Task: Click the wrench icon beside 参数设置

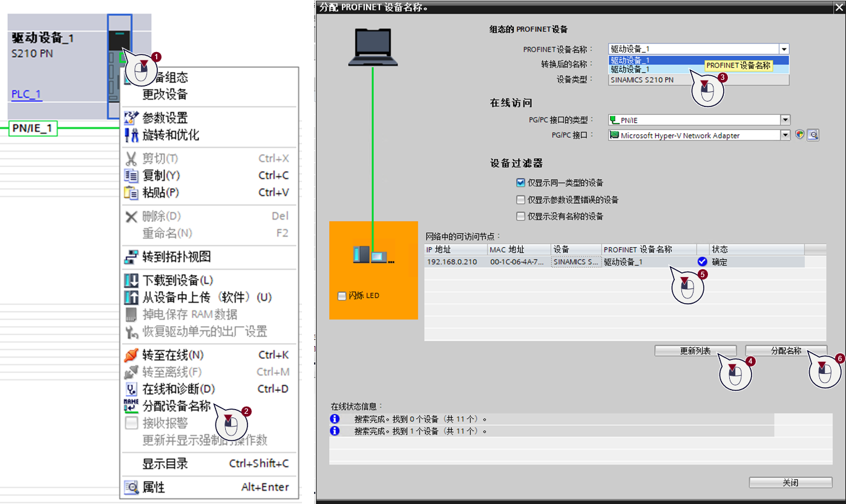Action: click(131, 117)
